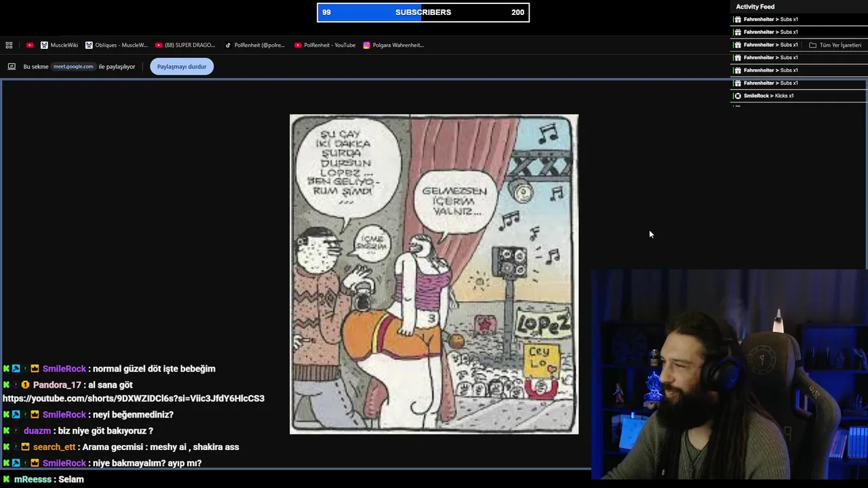Click the meet.google.com domain chip
The image size is (868, 488).
point(73,66)
